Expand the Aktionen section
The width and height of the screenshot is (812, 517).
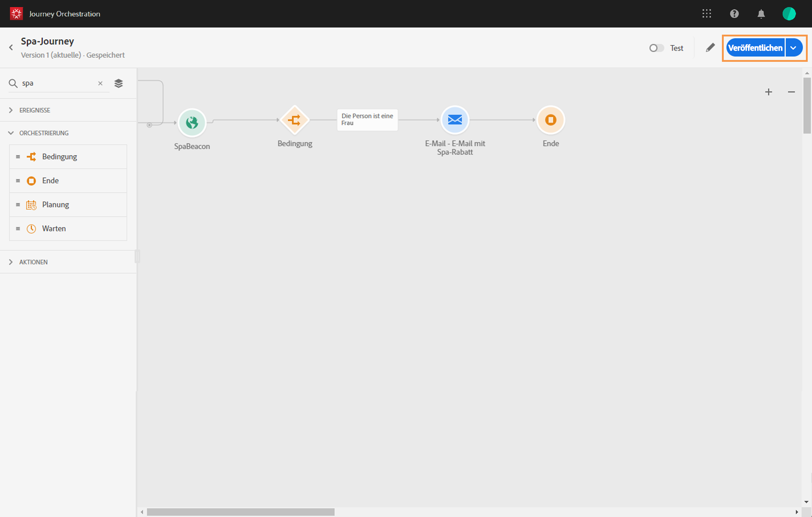point(11,262)
